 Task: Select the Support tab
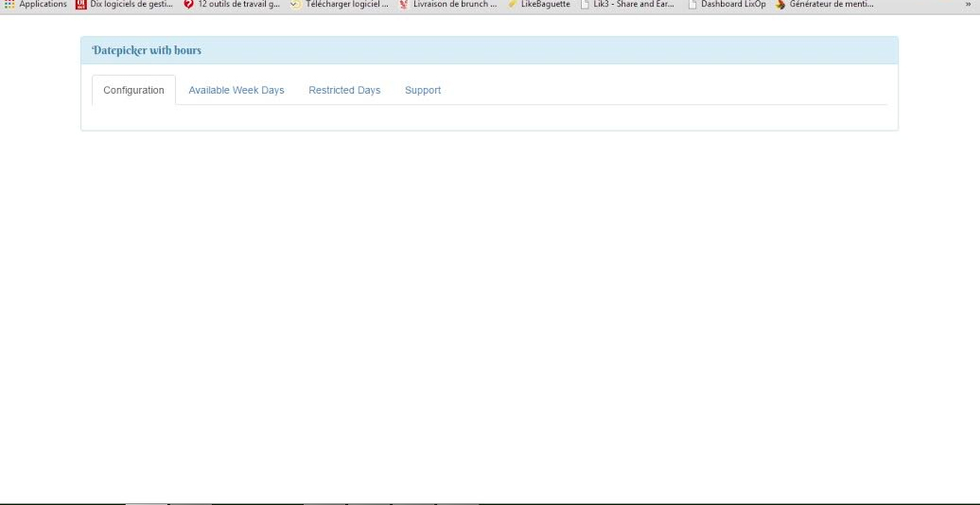[x=423, y=90]
